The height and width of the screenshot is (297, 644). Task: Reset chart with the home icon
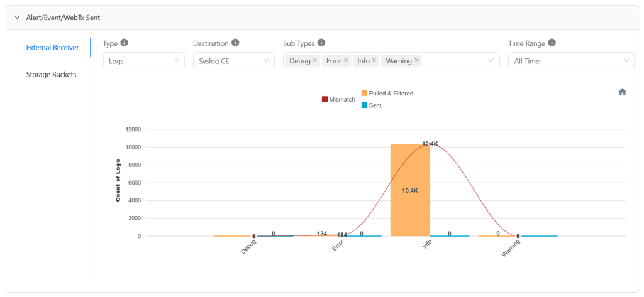(622, 92)
